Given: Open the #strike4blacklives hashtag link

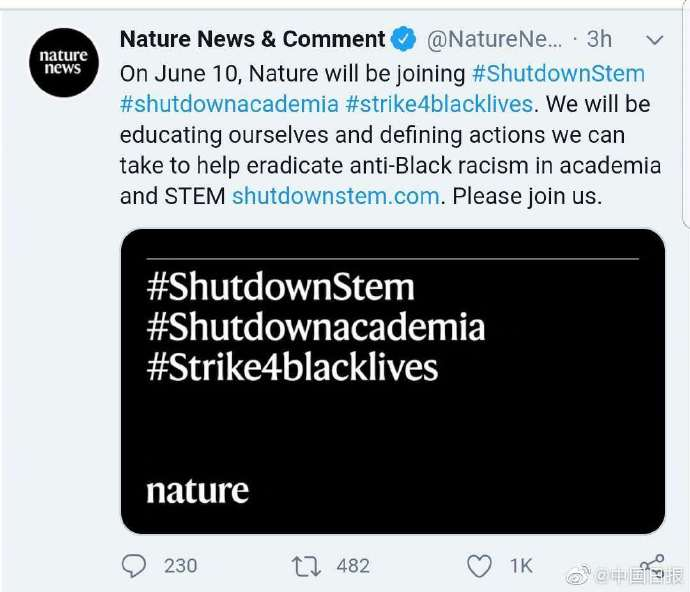Looking at the screenshot, I should point(440,104).
